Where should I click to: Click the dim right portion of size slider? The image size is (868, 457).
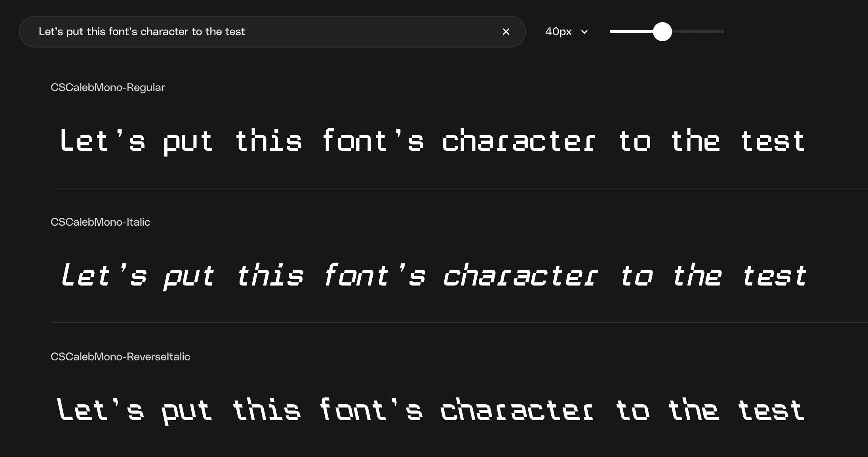point(699,32)
